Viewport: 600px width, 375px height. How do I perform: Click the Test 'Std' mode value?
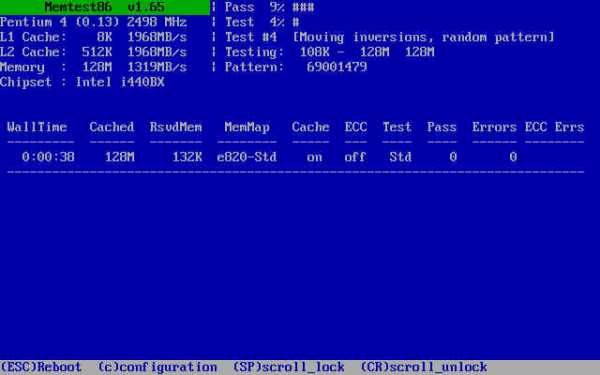[x=401, y=157]
